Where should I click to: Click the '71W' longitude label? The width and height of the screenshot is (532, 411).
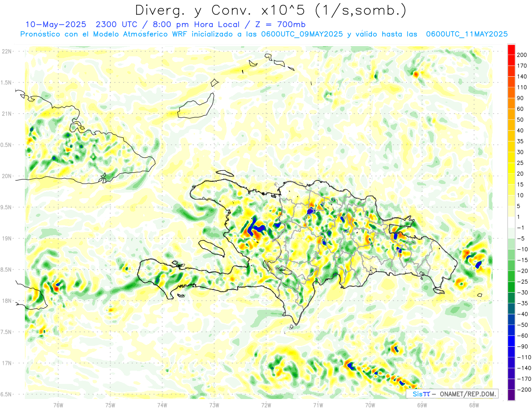tap(318, 405)
